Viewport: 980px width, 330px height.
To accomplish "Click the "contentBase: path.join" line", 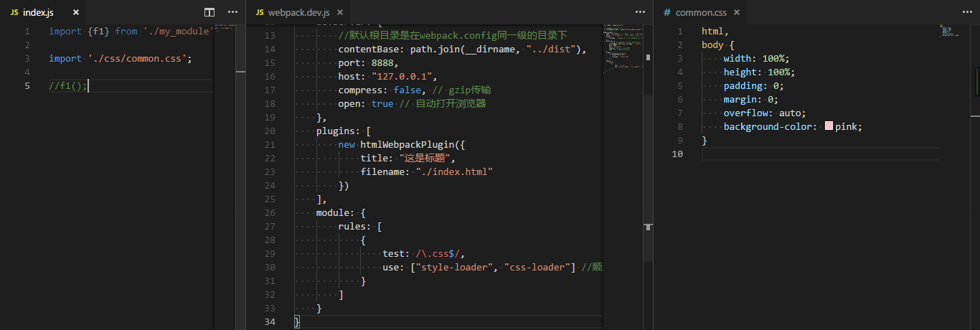I will pos(463,49).
